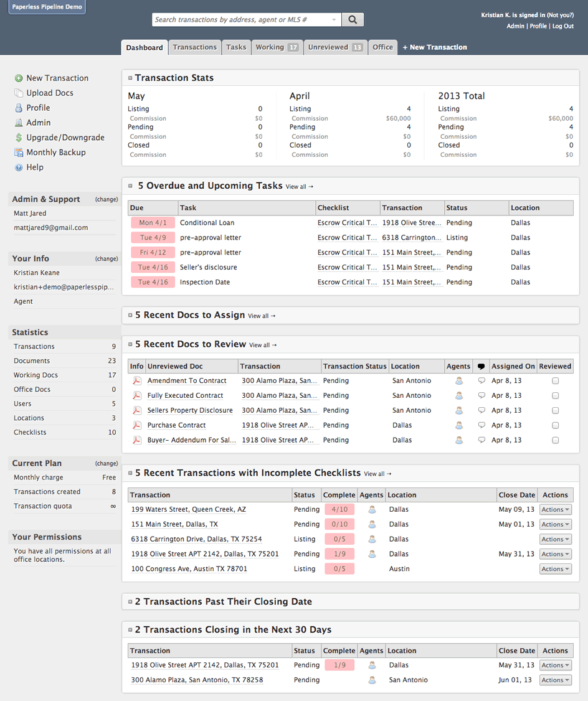Check Reviewed box for Amendment To Contract
This screenshot has height=701, width=588.
(x=556, y=381)
